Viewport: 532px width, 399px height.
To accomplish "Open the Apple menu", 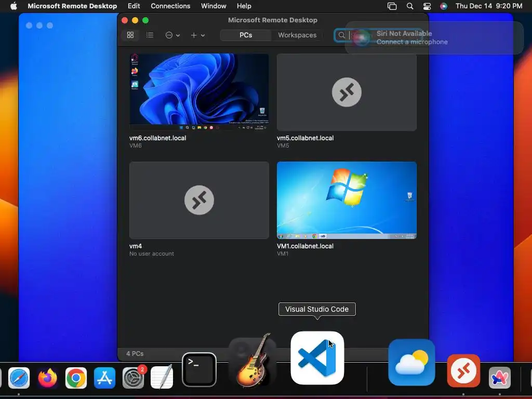I will [x=14, y=6].
